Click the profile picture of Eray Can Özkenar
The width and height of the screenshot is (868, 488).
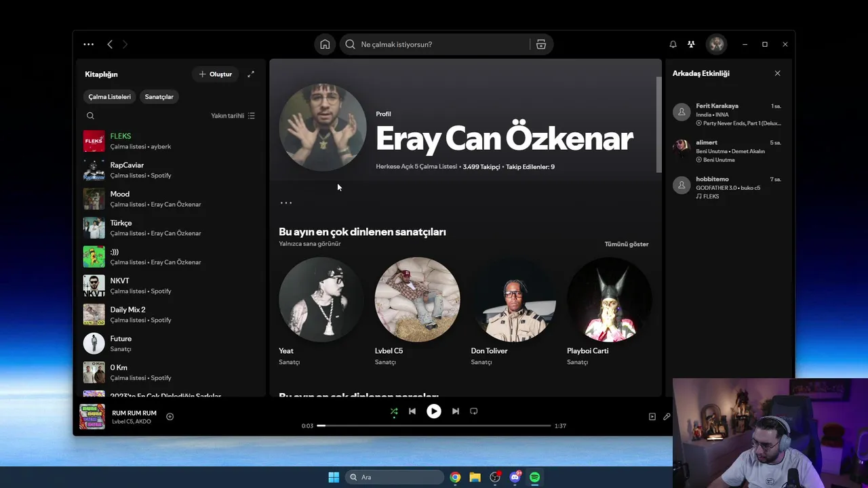click(x=323, y=127)
